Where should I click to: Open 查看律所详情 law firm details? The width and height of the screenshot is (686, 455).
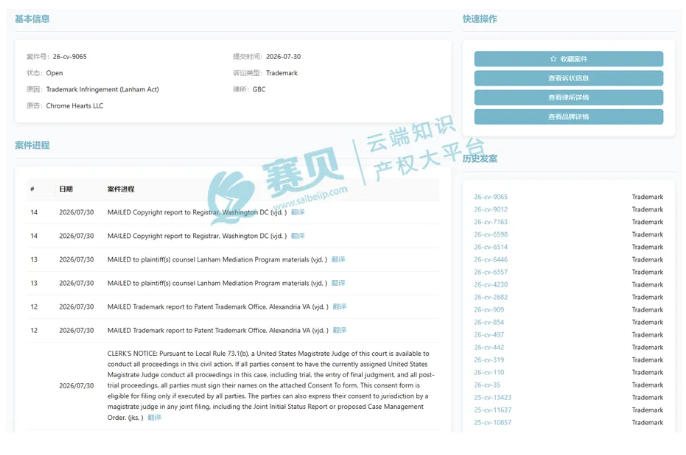[x=568, y=97]
